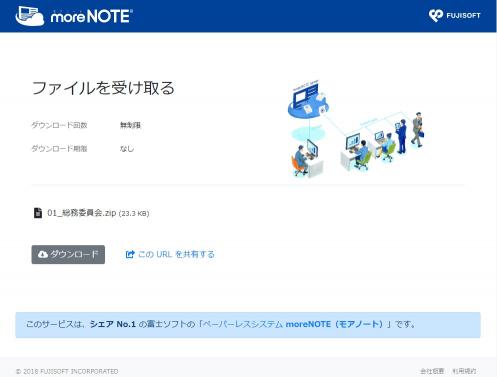The height and width of the screenshot is (377, 497).
Task: Open the FUJISOFT logo link
Action: point(454,15)
